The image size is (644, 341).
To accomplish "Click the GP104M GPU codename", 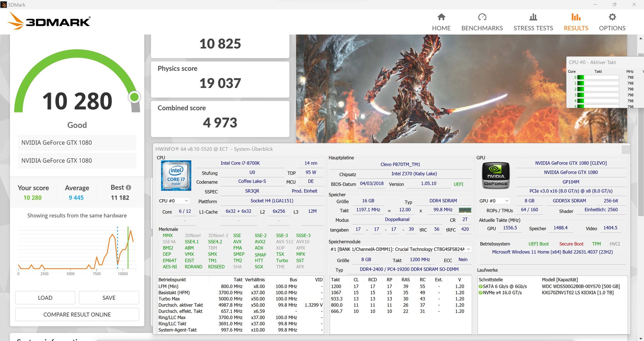I will coord(571,182).
